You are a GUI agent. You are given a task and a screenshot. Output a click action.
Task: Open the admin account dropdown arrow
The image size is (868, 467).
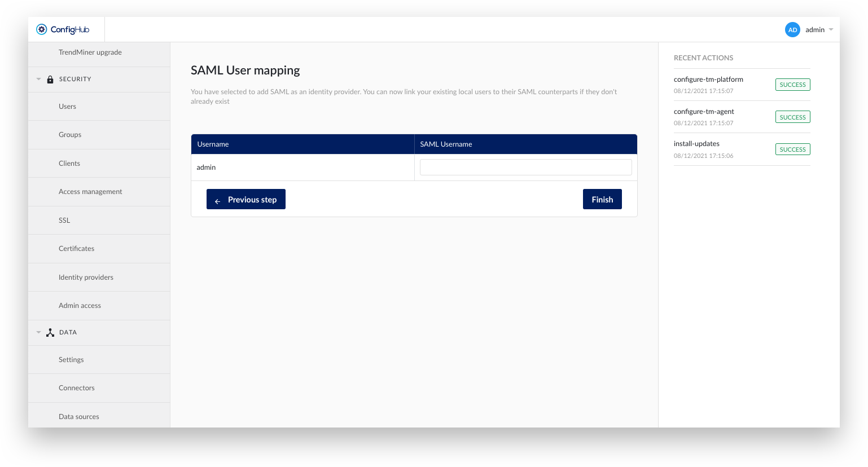tap(831, 30)
